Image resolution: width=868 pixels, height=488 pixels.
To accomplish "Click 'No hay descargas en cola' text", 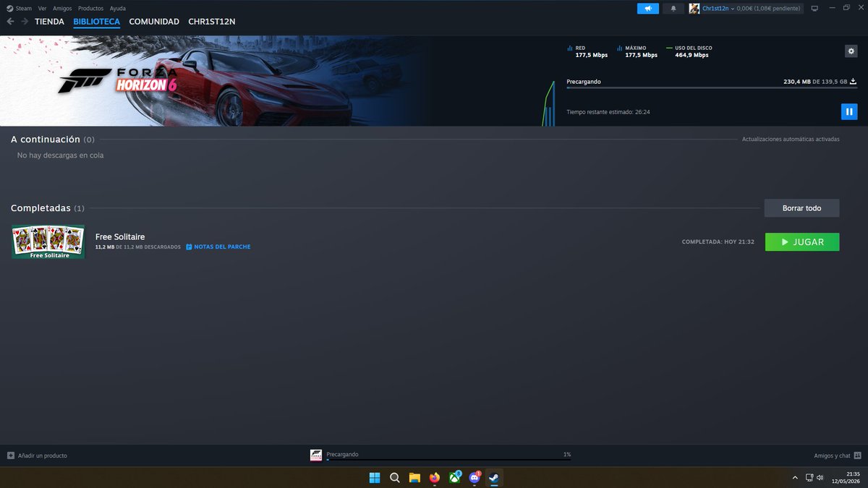I will (60, 155).
